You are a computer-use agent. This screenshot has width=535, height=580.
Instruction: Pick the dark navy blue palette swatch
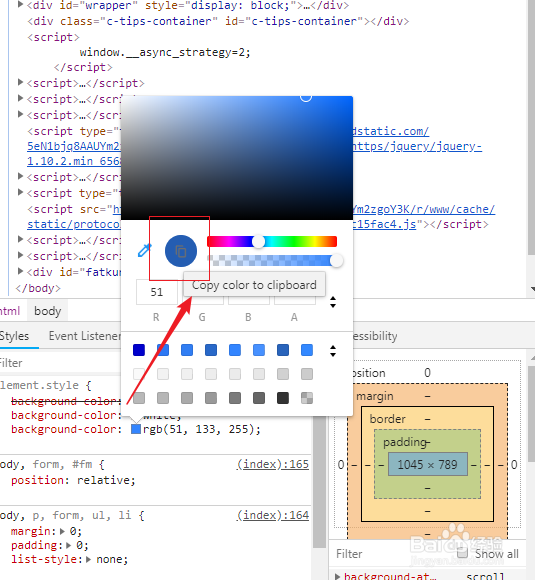[x=139, y=350]
